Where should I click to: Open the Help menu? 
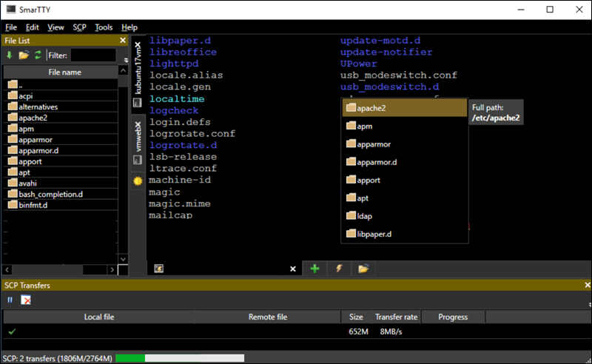(129, 27)
